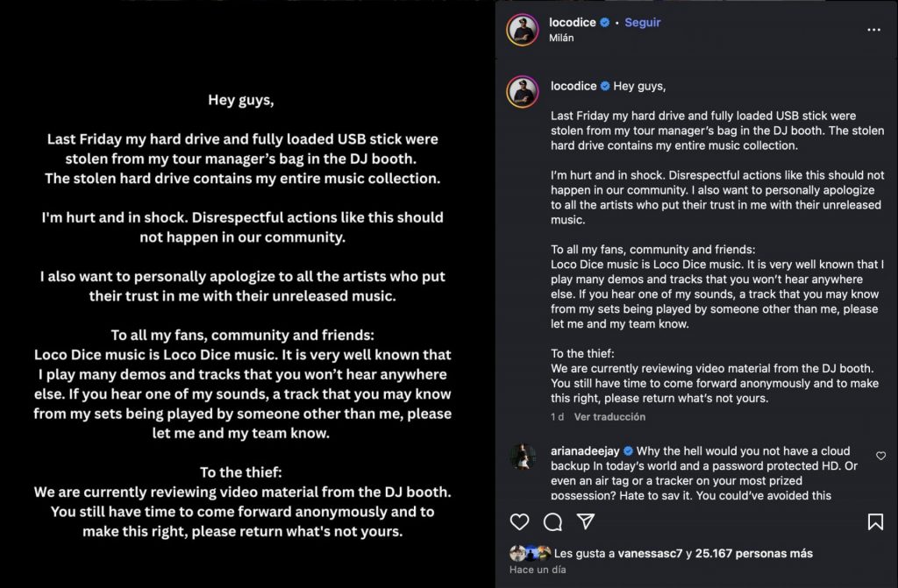Image resolution: width=898 pixels, height=588 pixels.
Task: Click locodice avatar beside the caption
Action: point(522,91)
